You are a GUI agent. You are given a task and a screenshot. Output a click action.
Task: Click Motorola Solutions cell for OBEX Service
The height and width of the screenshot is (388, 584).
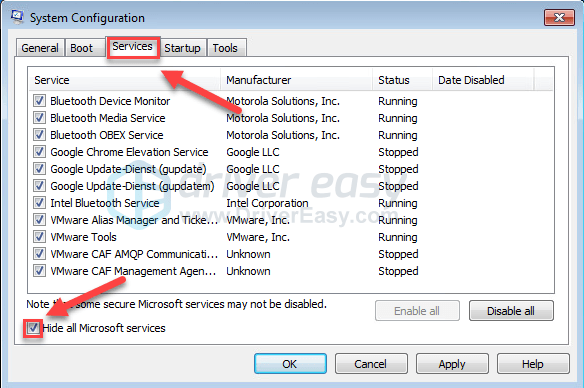pos(283,135)
